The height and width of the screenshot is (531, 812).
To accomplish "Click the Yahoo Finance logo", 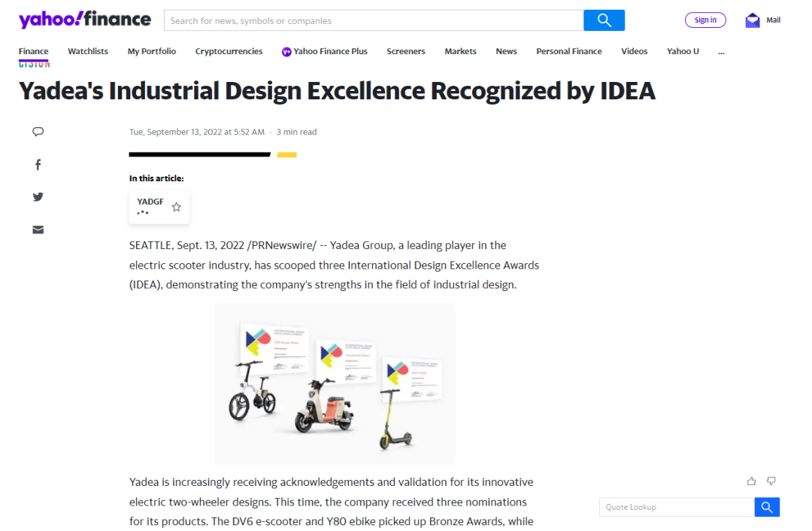I will (x=84, y=20).
